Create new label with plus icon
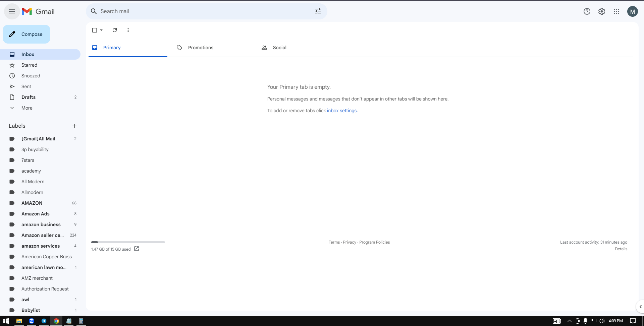Image resolution: width=644 pixels, height=326 pixels. [x=74, y=126]
